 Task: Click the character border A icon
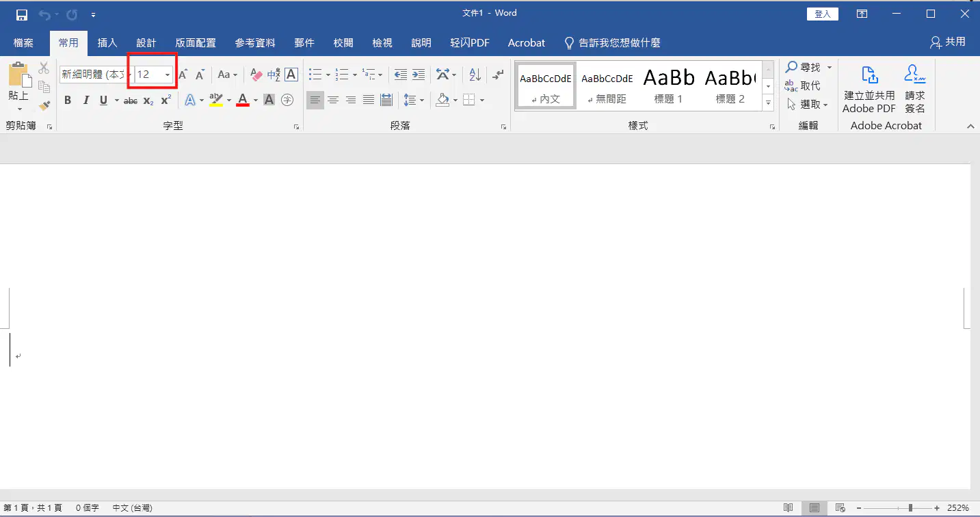291,75
